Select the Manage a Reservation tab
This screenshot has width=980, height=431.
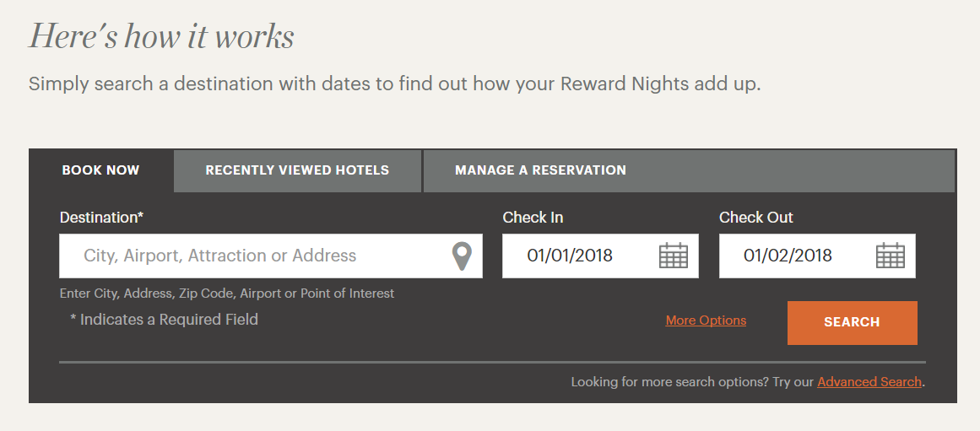pos(540,170)
